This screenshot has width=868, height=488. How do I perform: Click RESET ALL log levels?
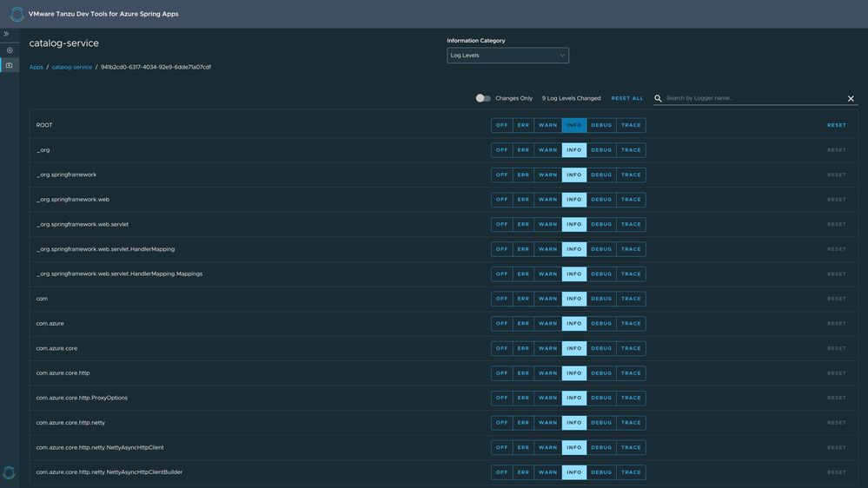tap(627, 98)
